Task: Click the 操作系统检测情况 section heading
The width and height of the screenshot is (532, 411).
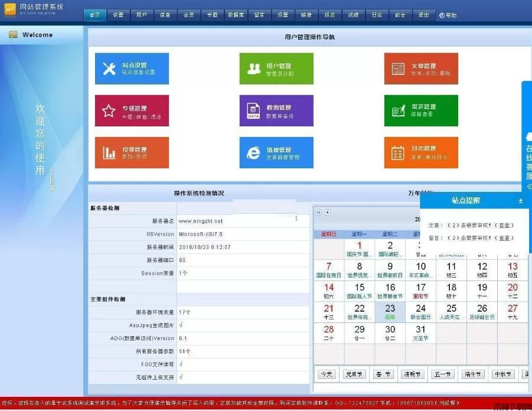Action: coord(199,193)
